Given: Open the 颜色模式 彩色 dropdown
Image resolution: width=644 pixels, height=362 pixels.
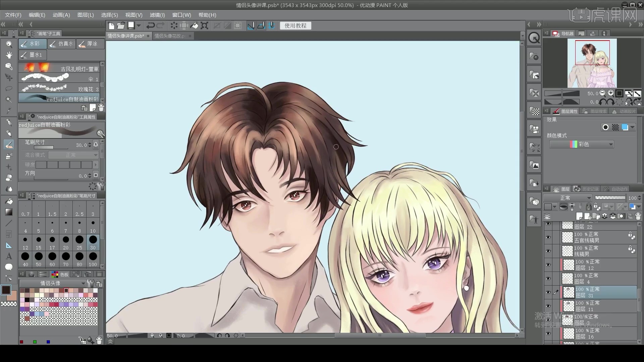Looking at the screenshot, I should coord(582,144).
